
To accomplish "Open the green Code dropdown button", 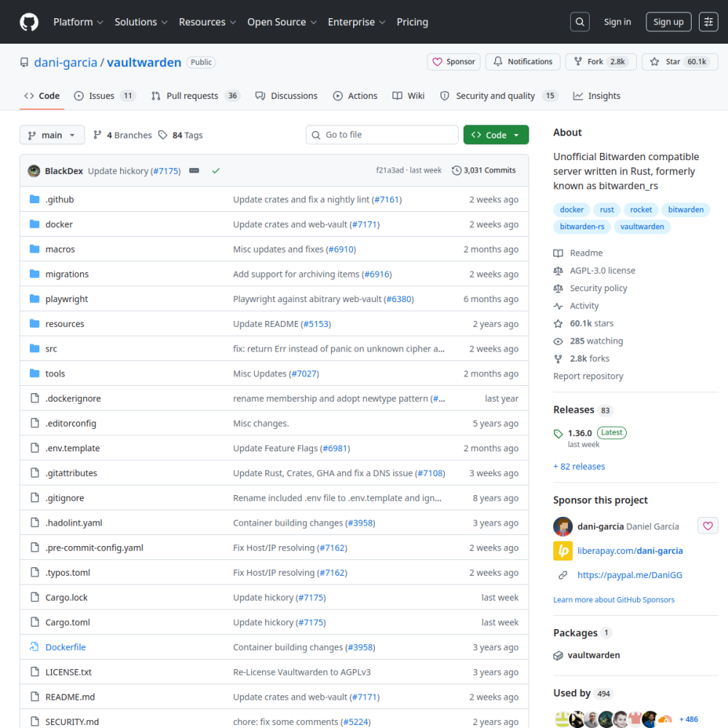I will click(x=496, y=135).
